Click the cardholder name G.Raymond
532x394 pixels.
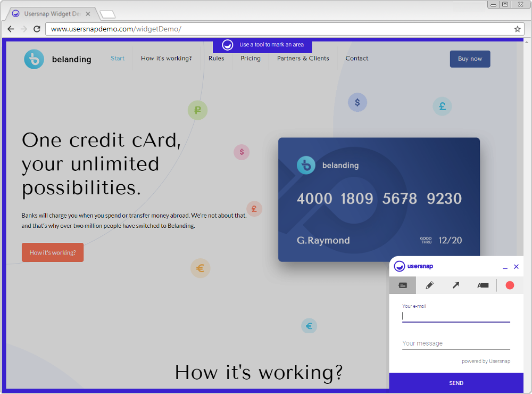[x=323, y=240]
